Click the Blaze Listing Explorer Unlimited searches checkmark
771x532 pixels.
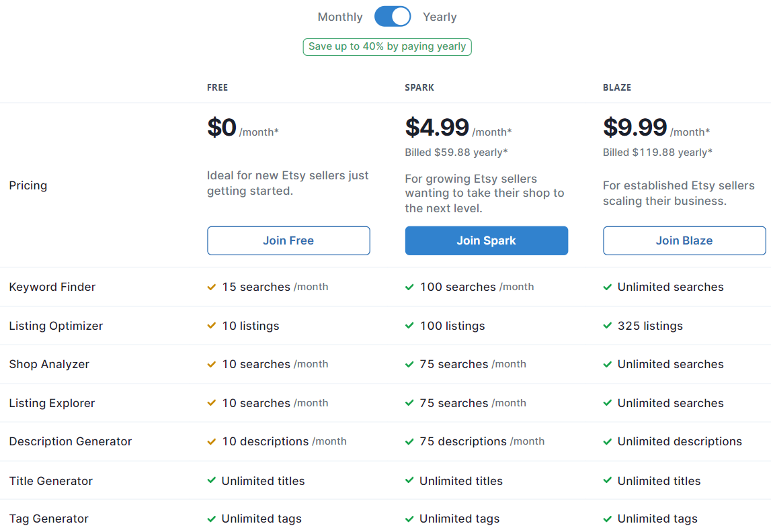click(x=608, y=403)
